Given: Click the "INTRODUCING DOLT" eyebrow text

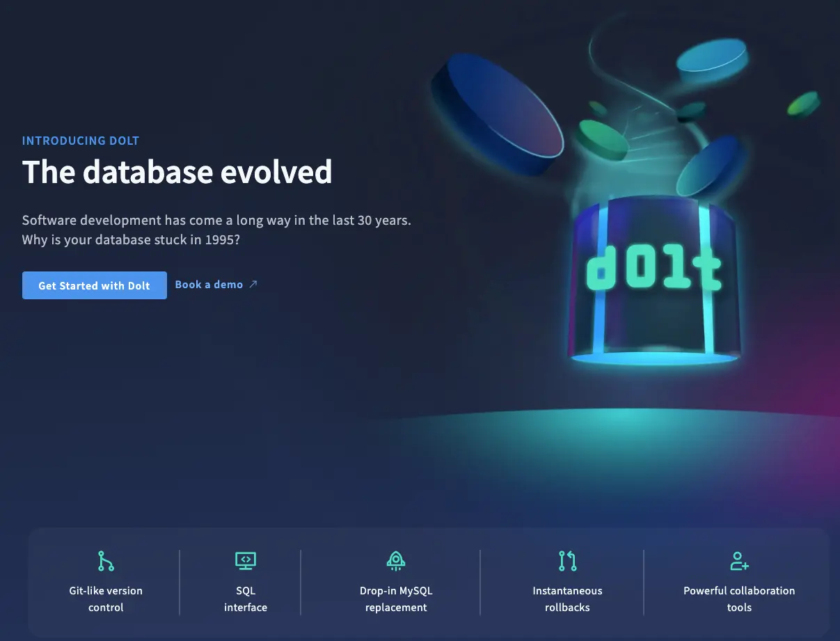Looking at the screenshot, I should coord(81,141).
